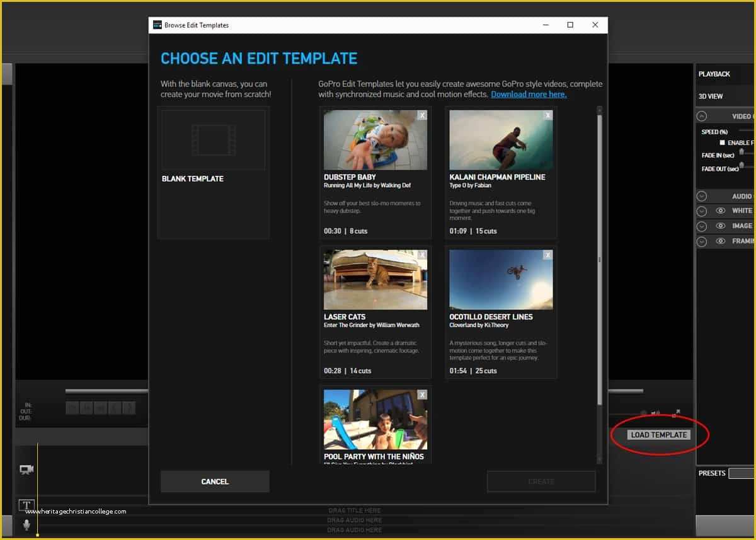
Task: Click the video camera track icon
Action: pos(26,469)
